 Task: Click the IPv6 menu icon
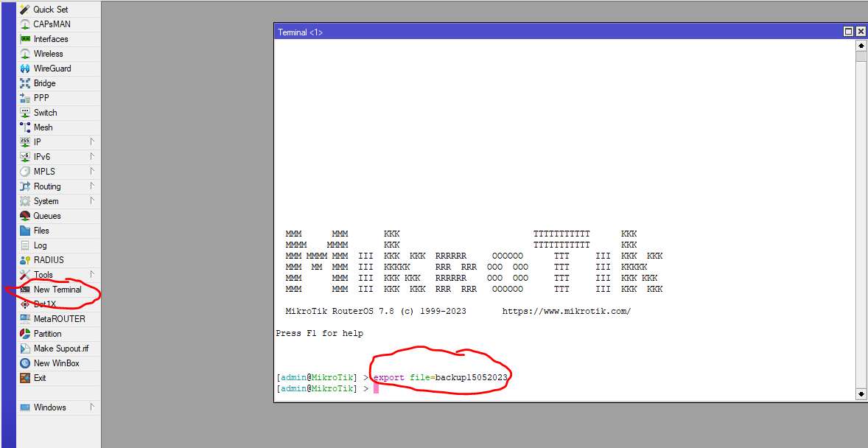(25, 157)
